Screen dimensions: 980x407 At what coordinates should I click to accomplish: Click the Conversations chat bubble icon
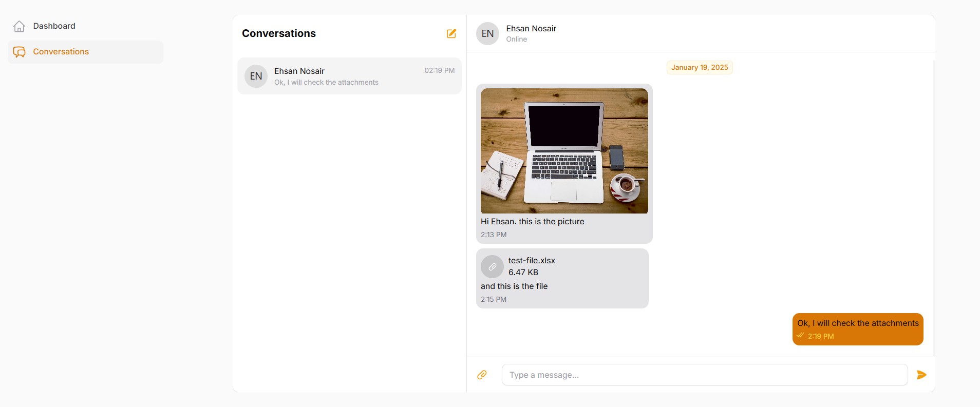click(x=20, y=52)
